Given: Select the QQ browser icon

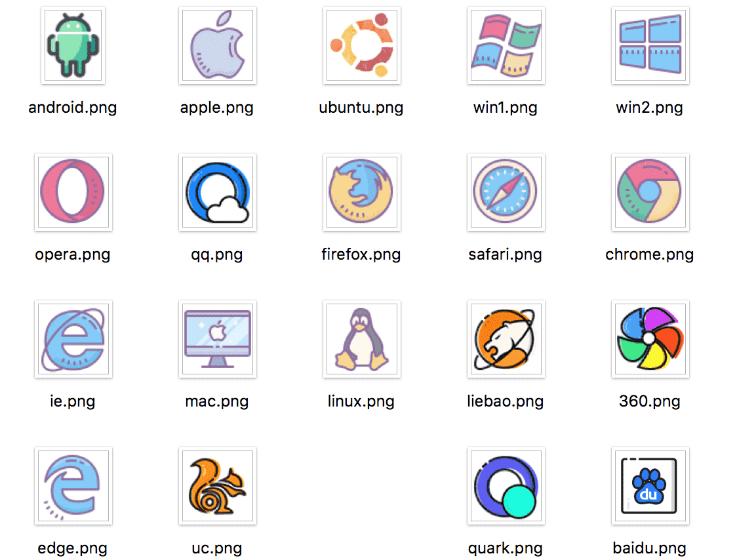Looking at the screenshot, I should point(217,191).
